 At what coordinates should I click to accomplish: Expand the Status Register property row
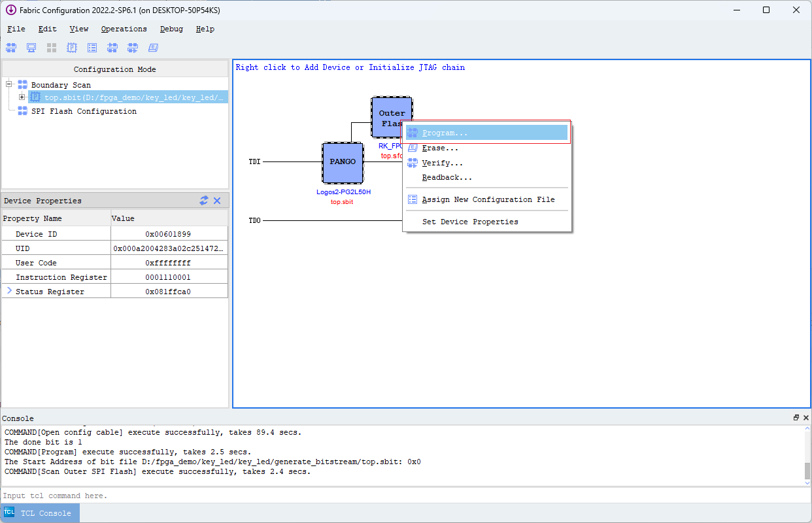(x=9, y=290)
